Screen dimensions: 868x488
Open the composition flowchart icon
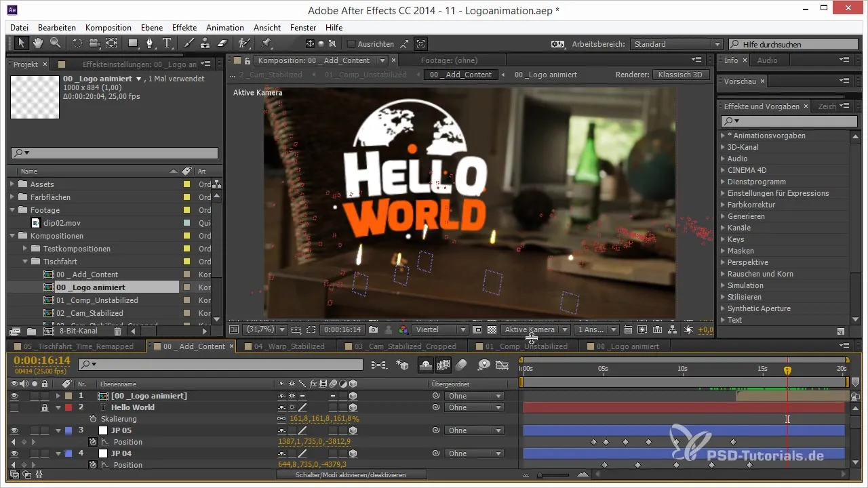[x=673, y=330]
